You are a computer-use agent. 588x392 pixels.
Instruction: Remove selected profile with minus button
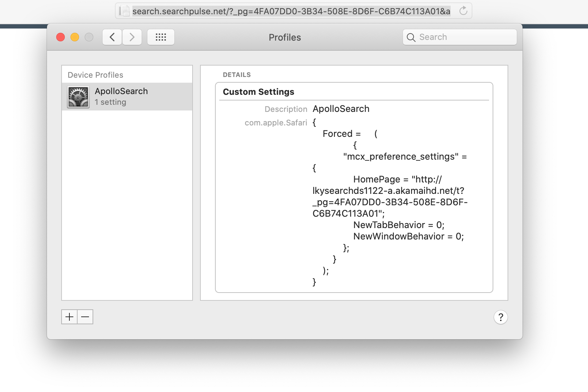85,317
